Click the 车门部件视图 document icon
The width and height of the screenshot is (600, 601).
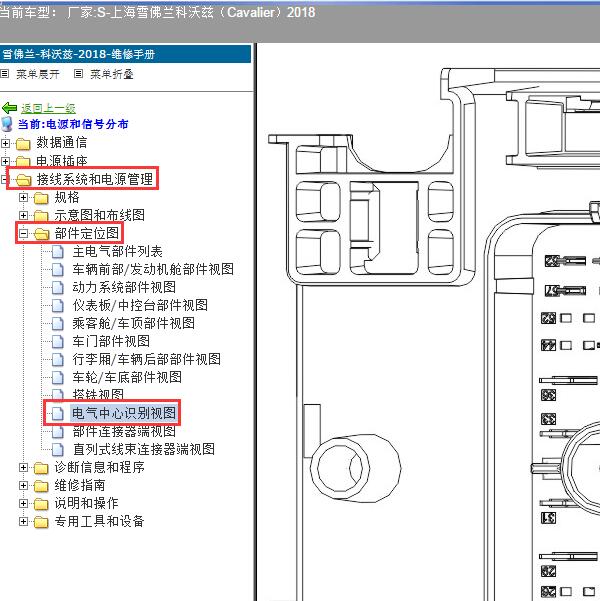click(58, 342)
